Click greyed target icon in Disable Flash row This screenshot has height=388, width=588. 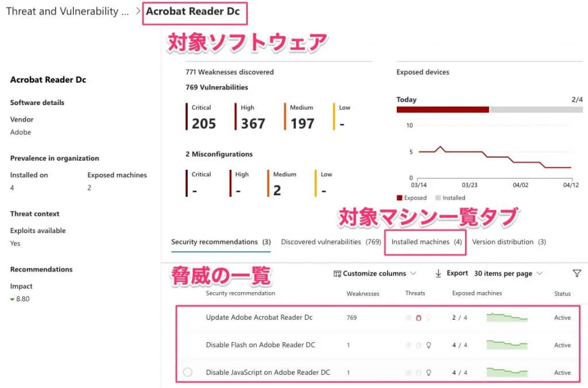point(408,346)
